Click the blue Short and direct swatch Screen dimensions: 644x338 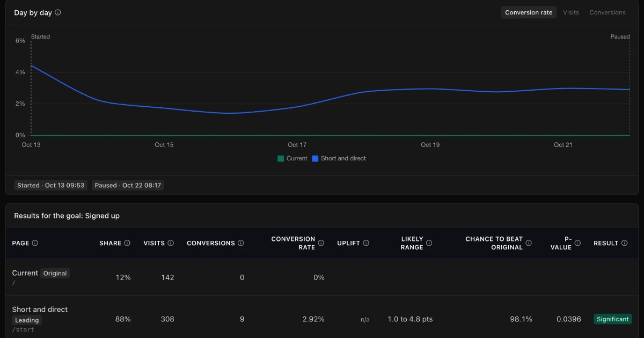click(x=316, y=159)
